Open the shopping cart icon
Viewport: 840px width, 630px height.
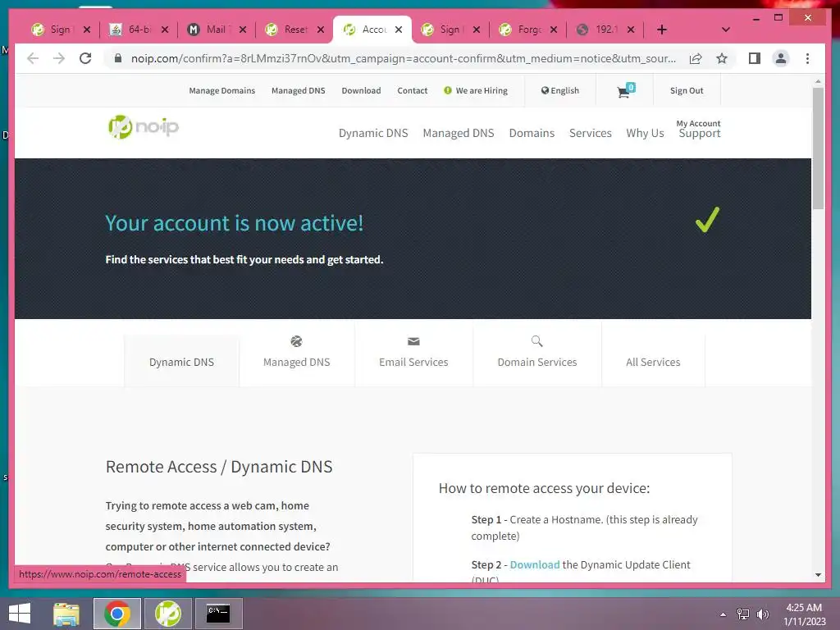tap(624, 90)
